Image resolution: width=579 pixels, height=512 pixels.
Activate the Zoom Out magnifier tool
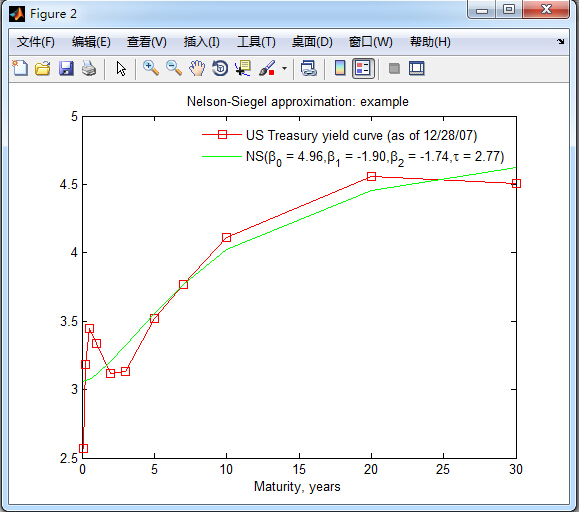pyautogui.click(x=174, y=68)
